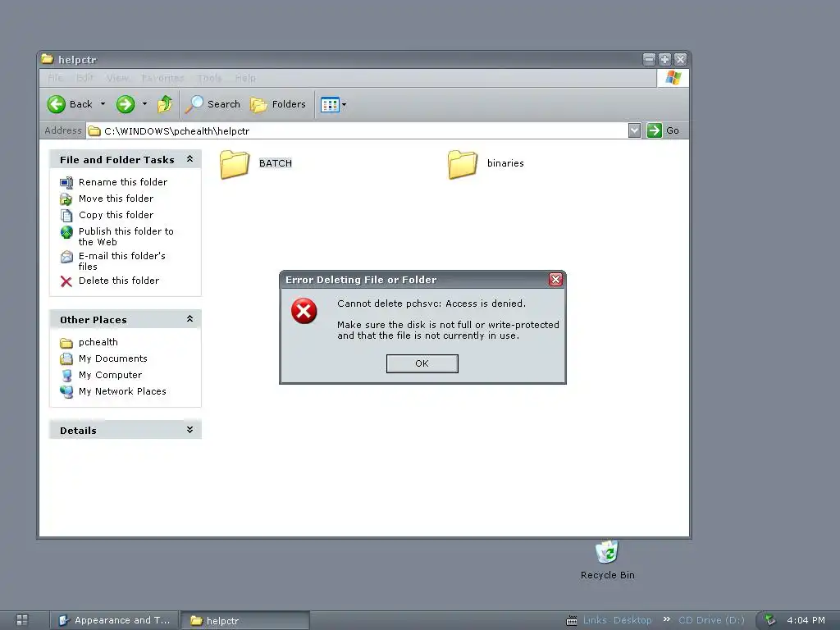Close the Error Deleting File dialog
The image size is (840, 630).
555,279
